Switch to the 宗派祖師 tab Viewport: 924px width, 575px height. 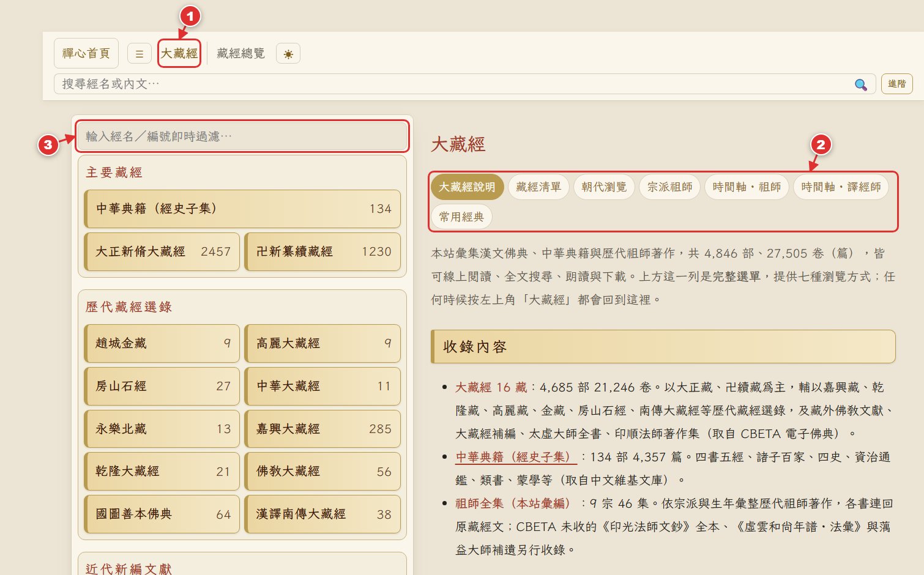pos(669,187)
